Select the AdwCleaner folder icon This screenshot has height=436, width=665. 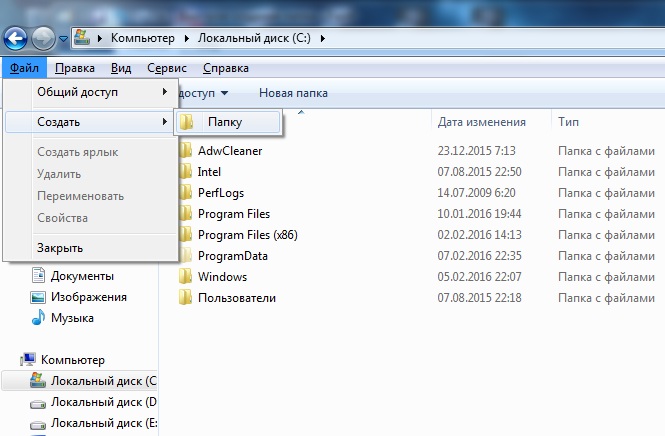pos(185,151)
